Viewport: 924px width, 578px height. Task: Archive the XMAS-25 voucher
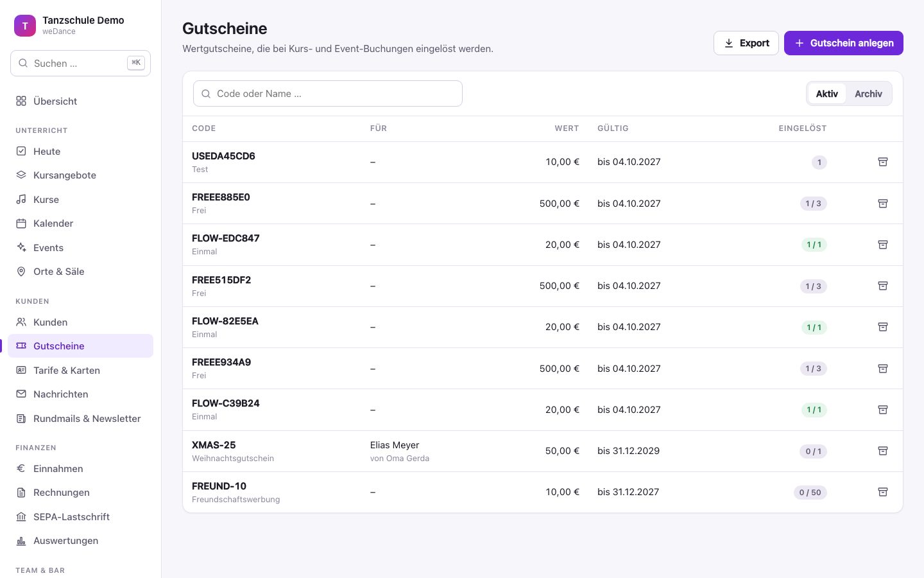pos(883,451)
